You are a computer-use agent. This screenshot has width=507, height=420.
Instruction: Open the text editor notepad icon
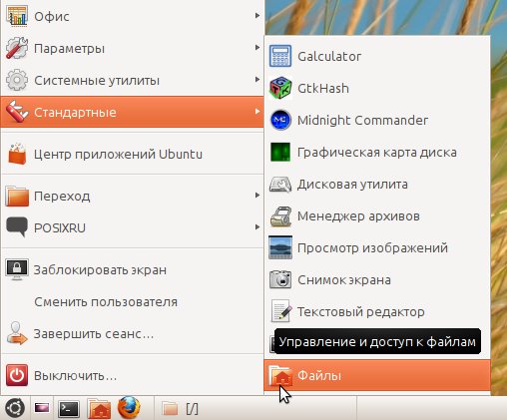(280, 311)
